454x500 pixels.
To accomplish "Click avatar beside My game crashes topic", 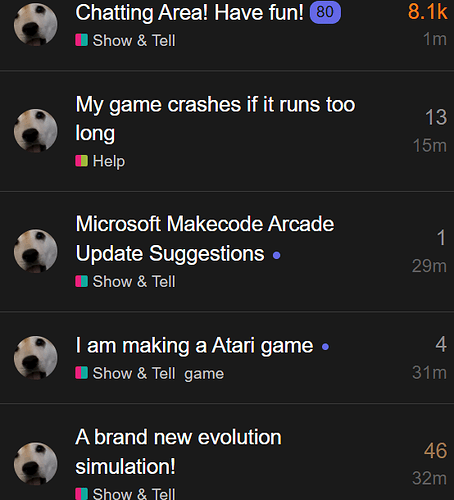I will [35, 131].
